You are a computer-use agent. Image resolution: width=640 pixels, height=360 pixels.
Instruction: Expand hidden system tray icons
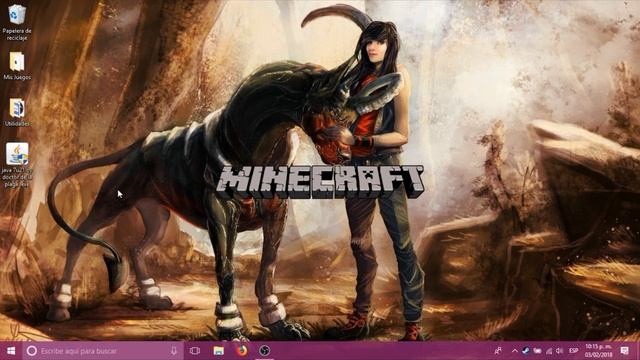point(515,351)
